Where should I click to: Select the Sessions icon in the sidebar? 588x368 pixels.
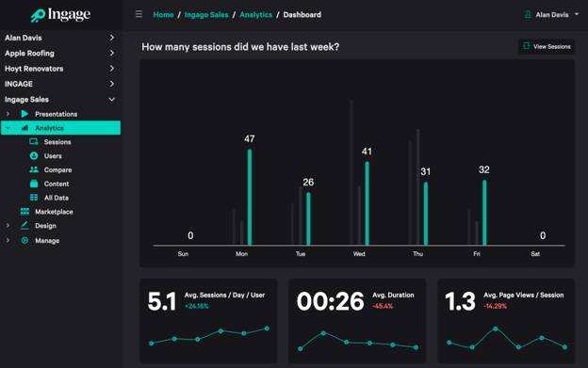tap(34, 141)
